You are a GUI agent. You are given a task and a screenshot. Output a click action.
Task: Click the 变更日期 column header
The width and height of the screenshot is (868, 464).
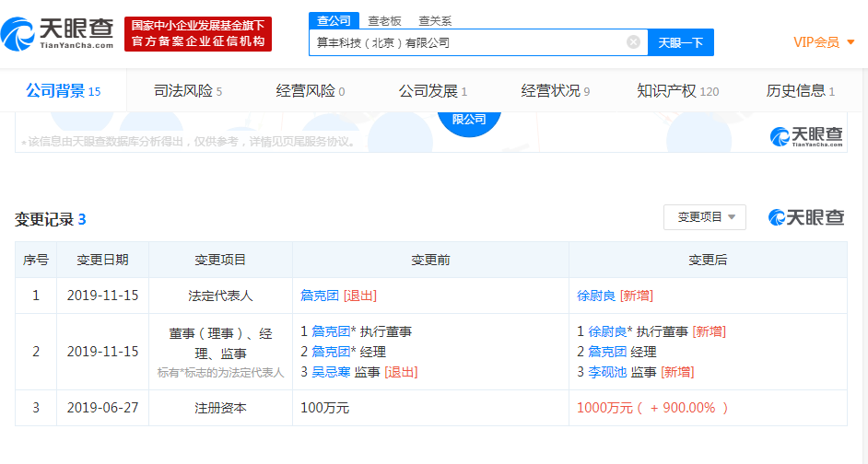[x=103, y=260]
